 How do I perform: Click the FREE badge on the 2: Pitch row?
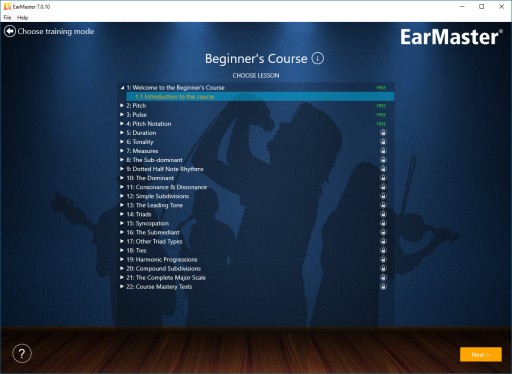click(x=381, y=106)
